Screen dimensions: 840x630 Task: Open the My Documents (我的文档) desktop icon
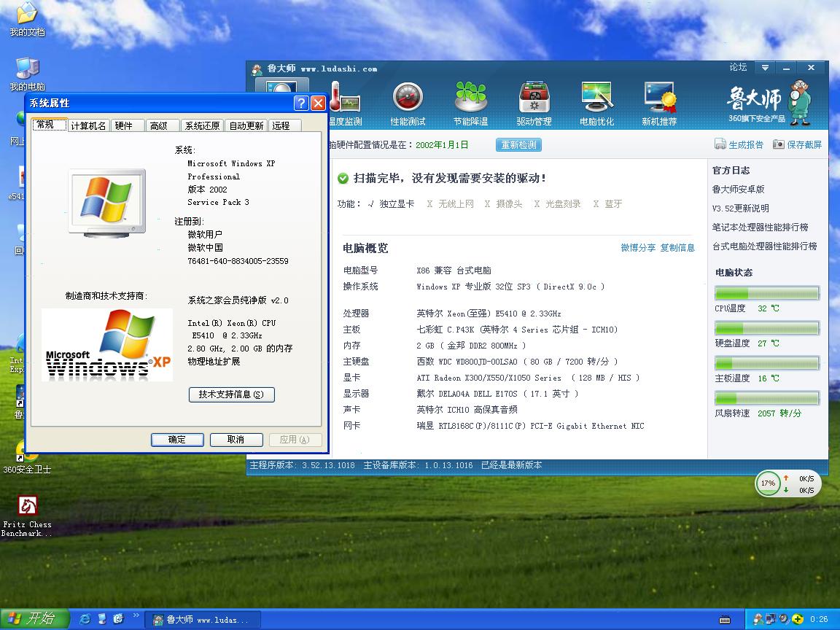point(27,19)
